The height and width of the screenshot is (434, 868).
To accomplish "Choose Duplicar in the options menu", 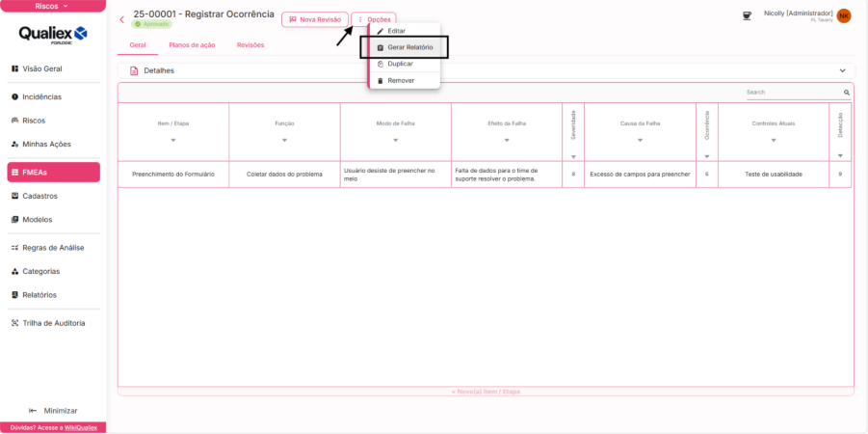I will point(400,64).
